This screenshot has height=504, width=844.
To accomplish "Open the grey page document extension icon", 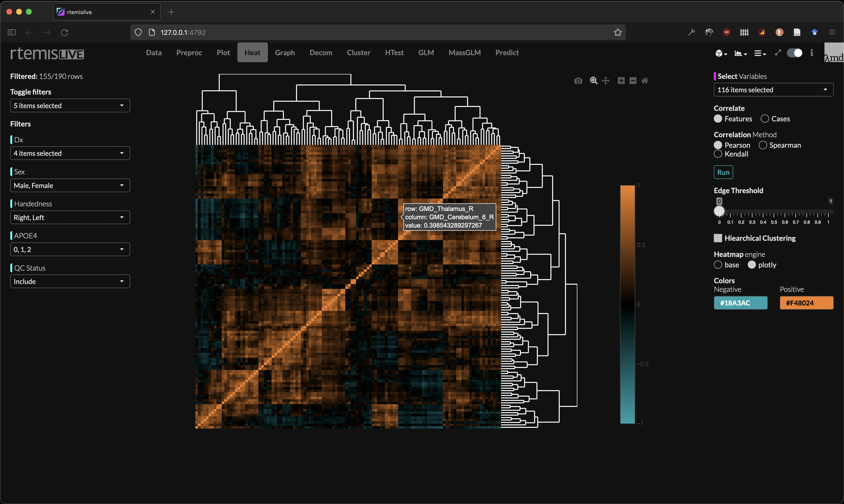I will pyautogui.click(x=797, y=32).
